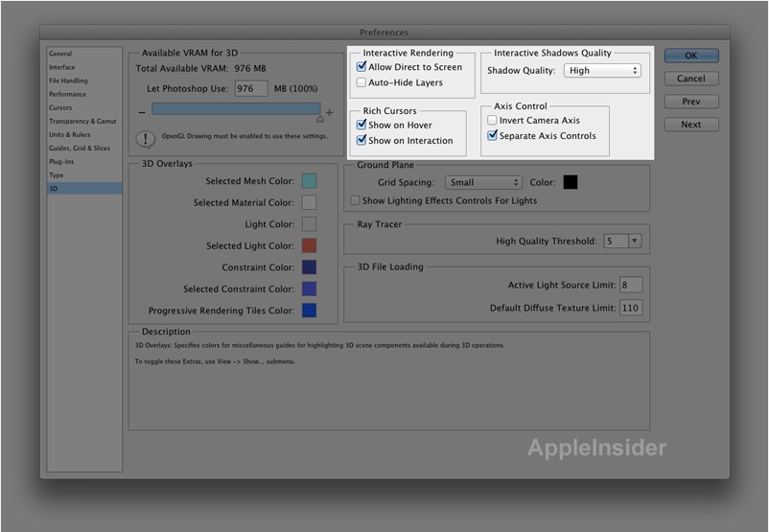Image resolution: width=769 pixels, height=532 pixels.
Task: Click the Light Color swatch
Action: [x=309, y=224]
